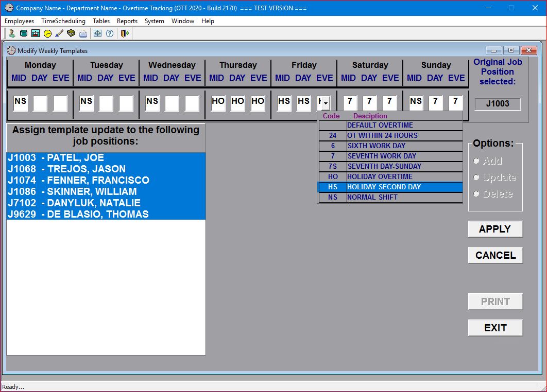This screenshot has width=547, height=392.
Task: Open the TimeScheduling menu
Action: pos(63,21)
